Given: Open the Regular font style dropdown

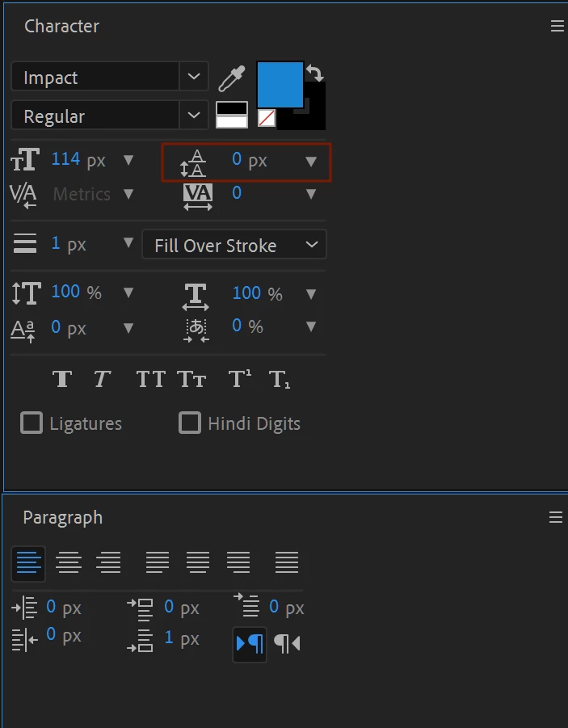Looking at the screenshot, I should (x=193, y=116).
